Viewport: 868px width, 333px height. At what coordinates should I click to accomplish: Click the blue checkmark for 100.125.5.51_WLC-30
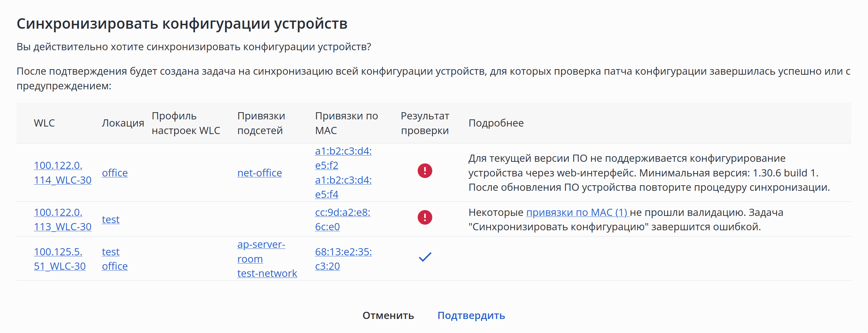point(425,257)
